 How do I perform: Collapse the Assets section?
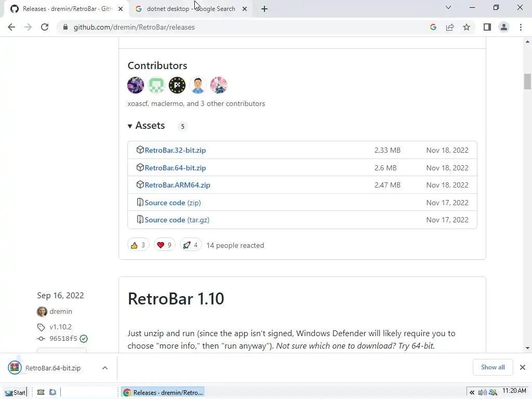(146, 126)
